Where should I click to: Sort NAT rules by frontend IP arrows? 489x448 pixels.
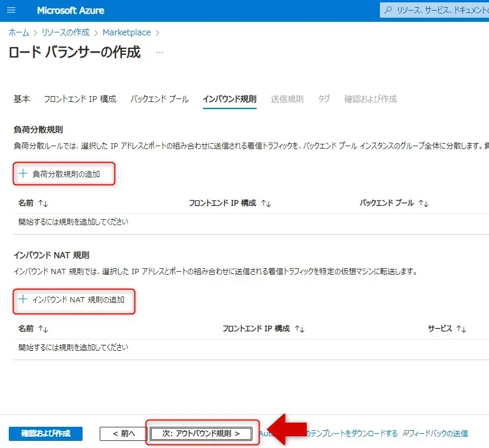[x=300, y=329]
